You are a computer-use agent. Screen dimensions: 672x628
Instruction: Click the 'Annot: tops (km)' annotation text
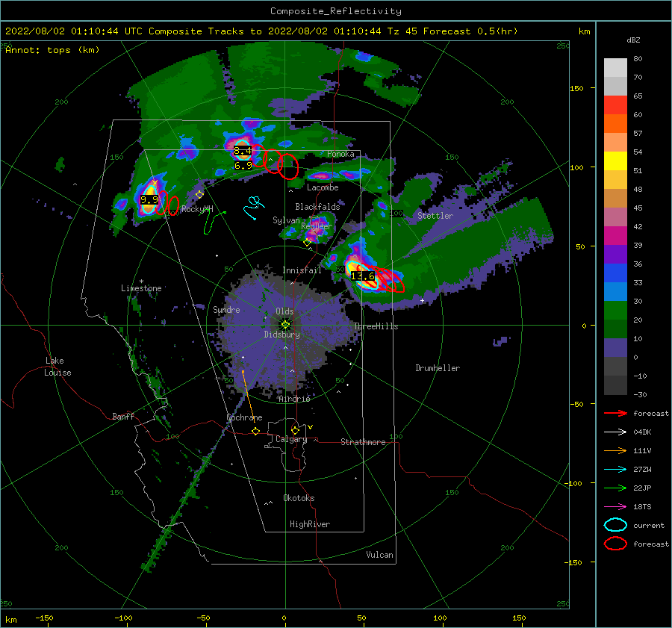[x=52, y=50]
